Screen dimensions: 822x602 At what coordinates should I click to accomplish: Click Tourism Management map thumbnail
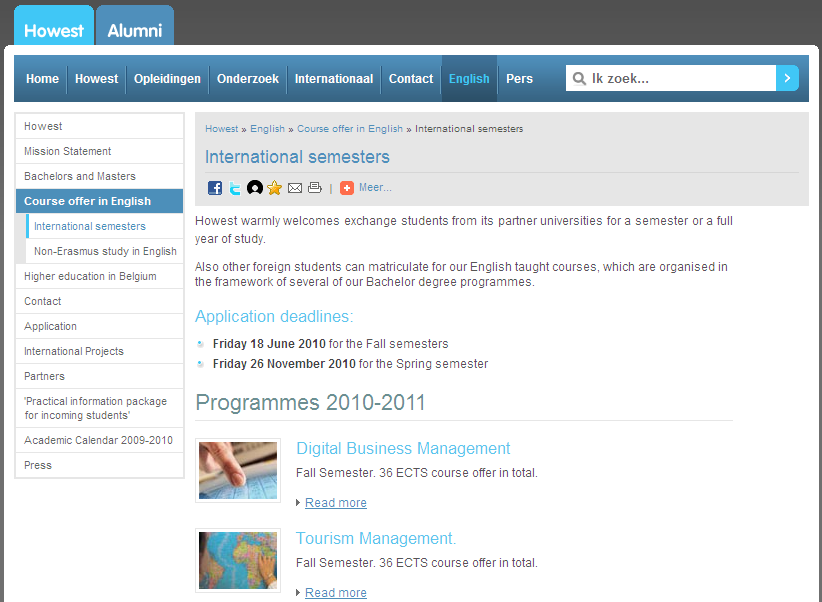(x=238, y=561)
